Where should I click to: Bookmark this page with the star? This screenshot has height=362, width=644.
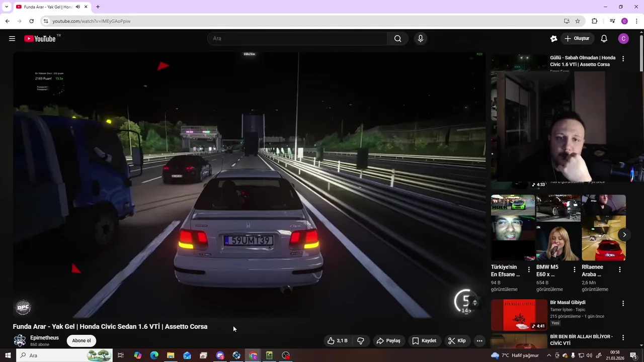pos(578,21)
